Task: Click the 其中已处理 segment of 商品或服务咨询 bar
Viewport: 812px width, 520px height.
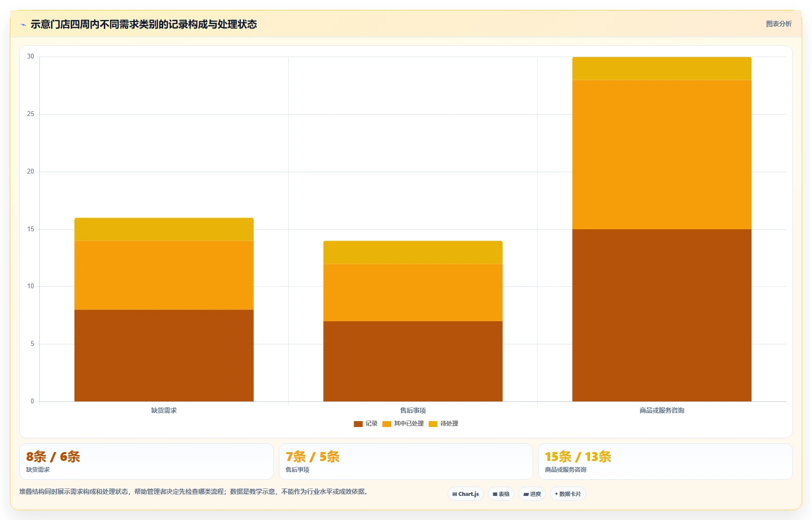Action: pos(662,154)
